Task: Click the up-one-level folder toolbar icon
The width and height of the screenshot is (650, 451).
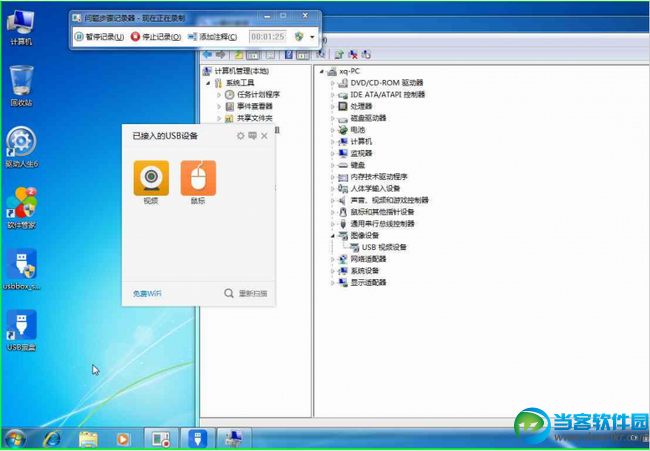Action: (x=239, y=54)
